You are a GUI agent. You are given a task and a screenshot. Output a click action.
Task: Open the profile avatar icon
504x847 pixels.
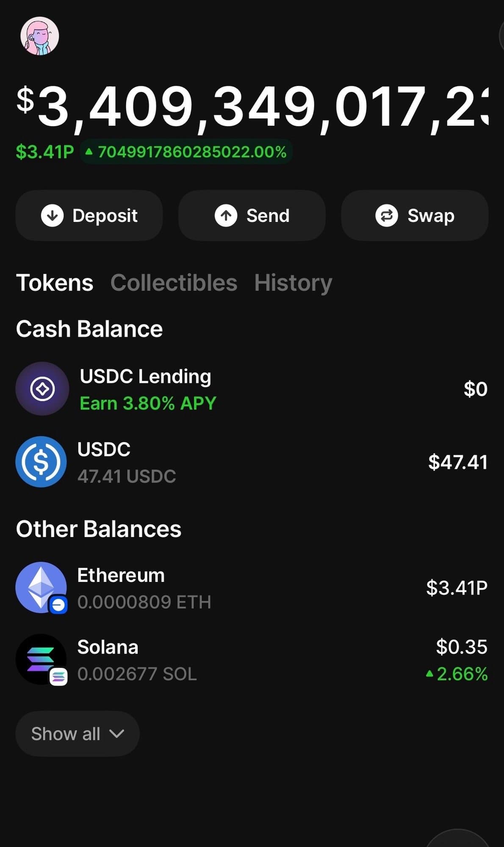click(x=39, y=36)
